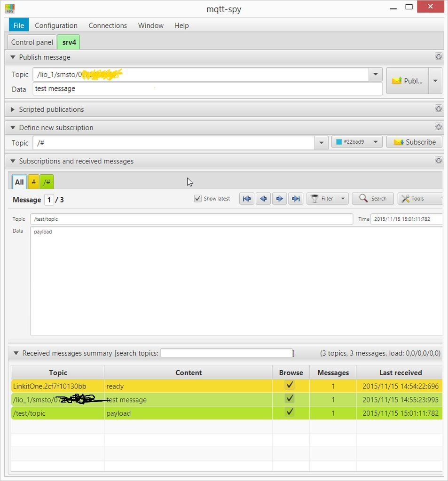Click the publish Topic input field
Viewport: 448px width, 481px height.
click(201, 75)
